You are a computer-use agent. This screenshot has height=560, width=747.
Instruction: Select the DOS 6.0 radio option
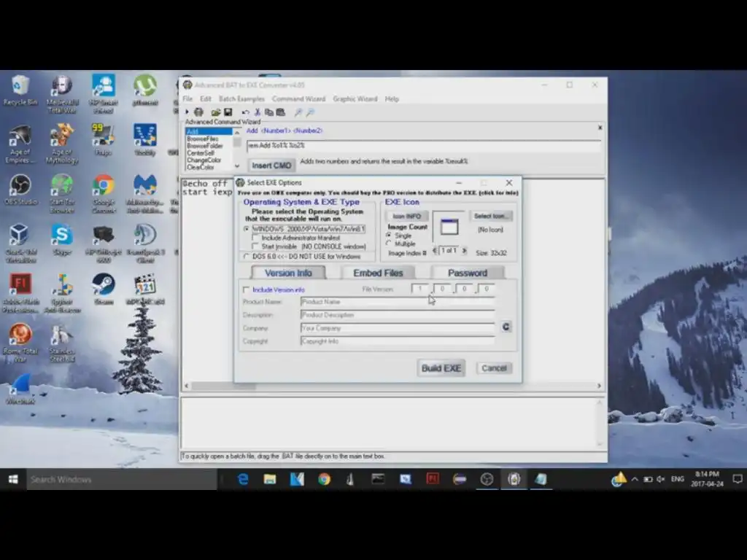pyautogui.click(x=247, y=256)
